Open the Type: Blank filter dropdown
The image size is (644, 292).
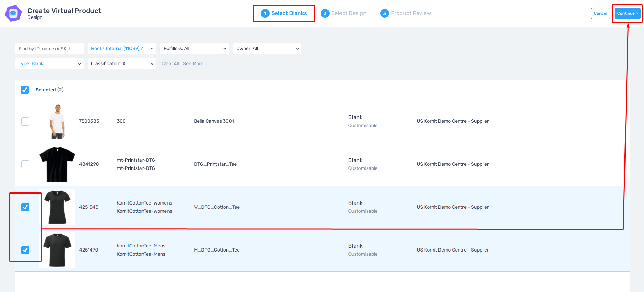tap(49, 64)
